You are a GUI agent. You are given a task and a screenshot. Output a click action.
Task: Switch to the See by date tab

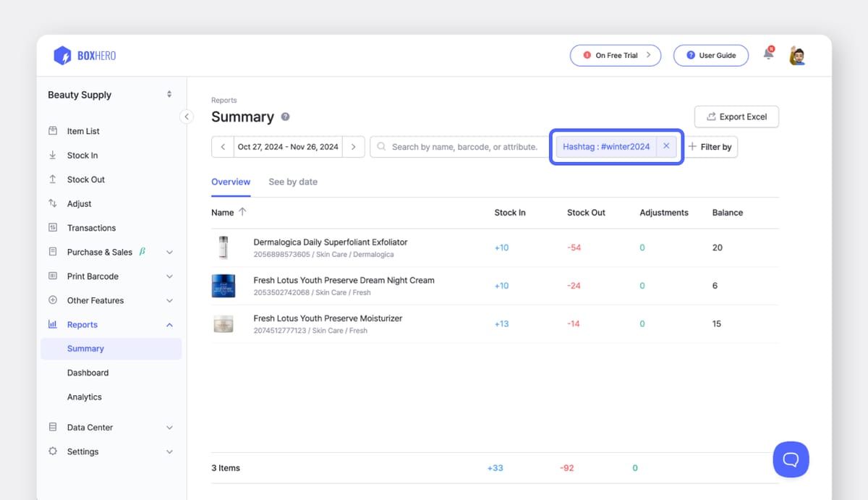(x=293, y=182)
